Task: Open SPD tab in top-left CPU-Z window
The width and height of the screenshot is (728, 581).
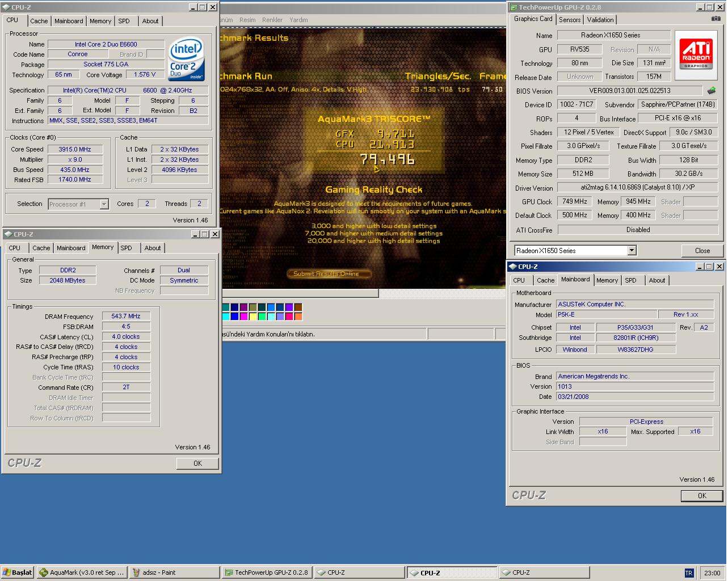Action: [124, 21]
